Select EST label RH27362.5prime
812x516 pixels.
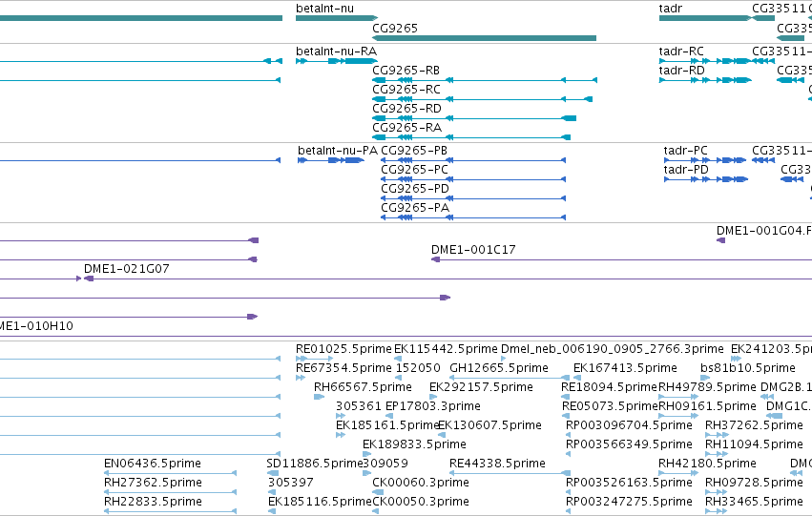click(x=153, y=484)
